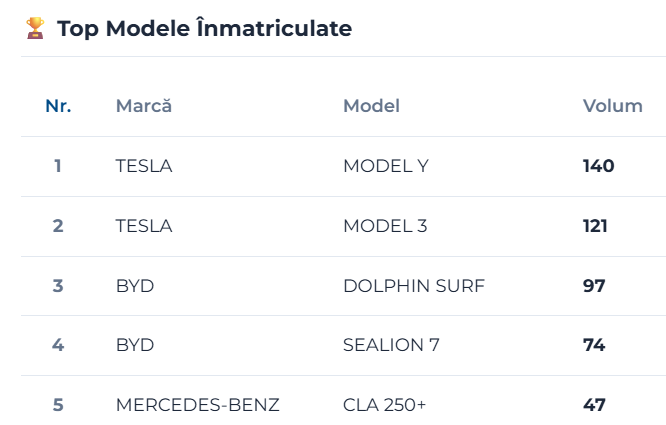Screen dimensions: 666x425
Task: Click the trophy icon beside the title
Action: click(35, 28)
